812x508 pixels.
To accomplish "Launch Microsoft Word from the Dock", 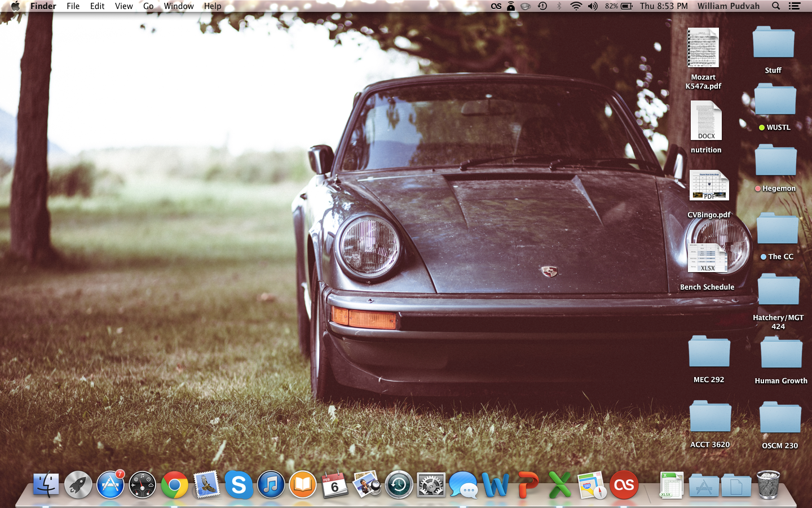I will [495, 485].
